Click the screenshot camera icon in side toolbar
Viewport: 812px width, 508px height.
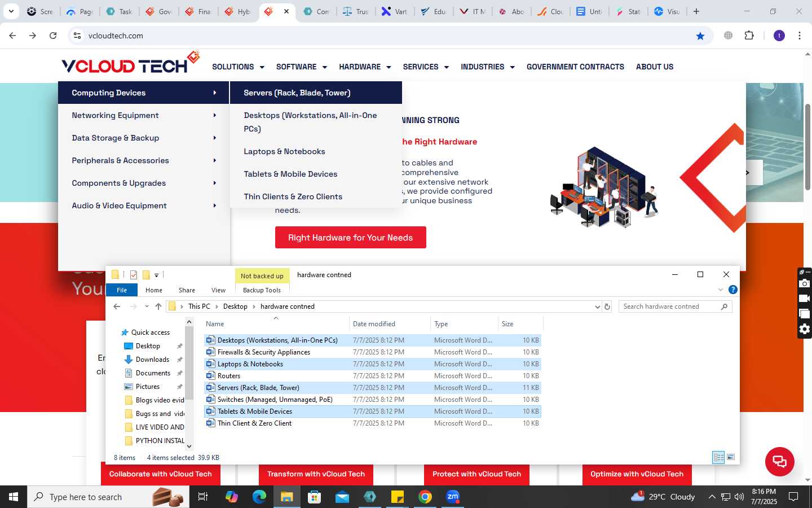805,283
